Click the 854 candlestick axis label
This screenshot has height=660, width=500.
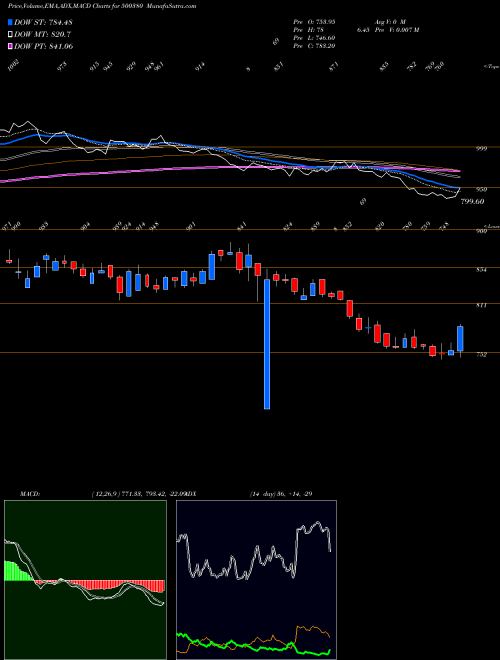coord(482,270)
